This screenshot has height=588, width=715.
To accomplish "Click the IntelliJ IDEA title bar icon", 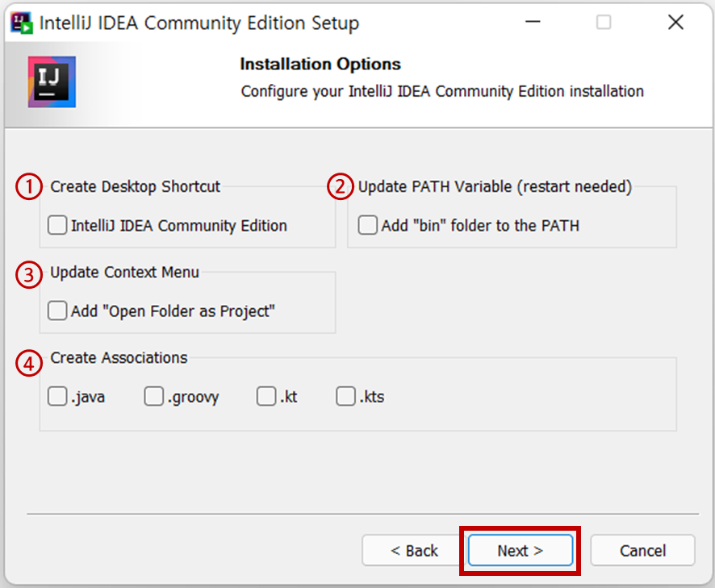I will click(22, 23).
